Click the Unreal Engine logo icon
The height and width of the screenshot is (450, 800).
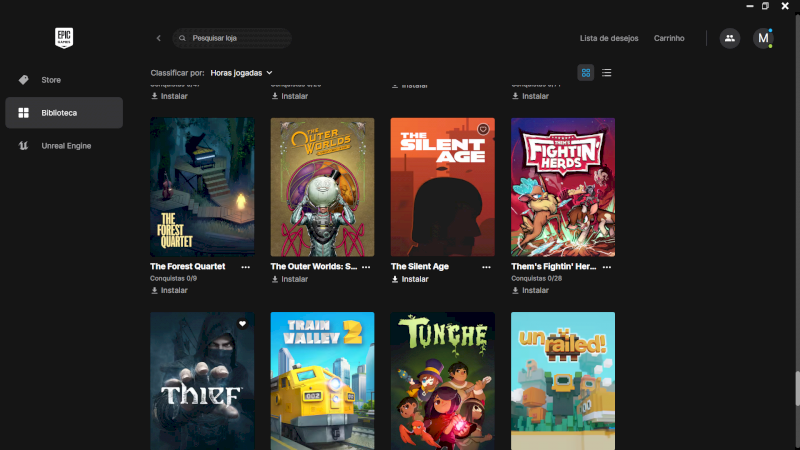coord(23,146)
